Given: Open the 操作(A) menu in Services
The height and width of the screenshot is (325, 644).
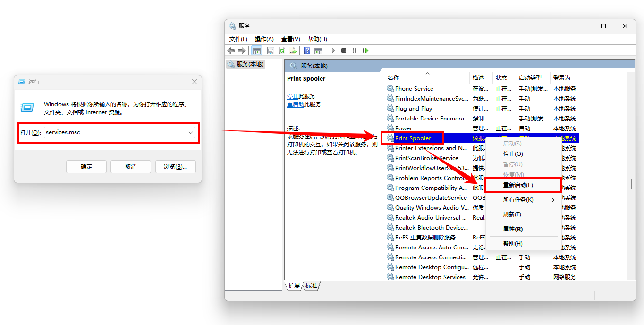Looking at the screenshot, I should [264, 39].
